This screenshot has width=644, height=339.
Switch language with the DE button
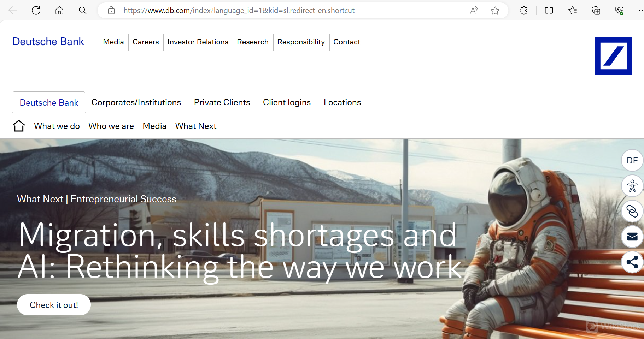632,160
